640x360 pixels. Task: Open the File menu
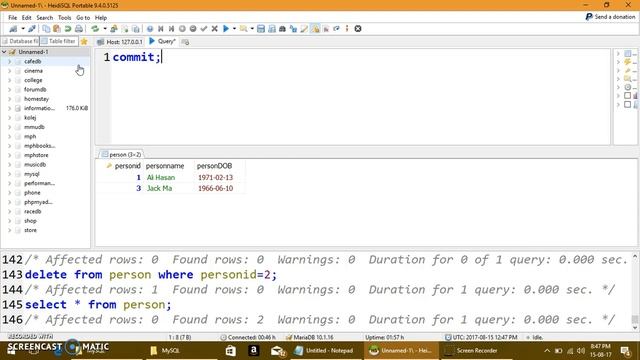(x=13, y=18)
